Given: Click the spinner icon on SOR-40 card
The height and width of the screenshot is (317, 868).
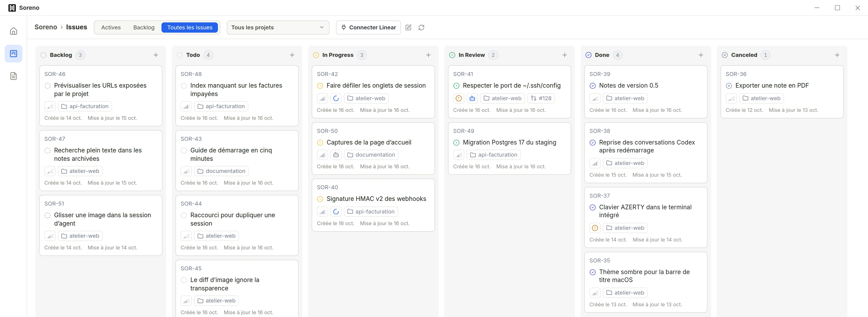Looking at the screenshot, I should tap(336, 212).
